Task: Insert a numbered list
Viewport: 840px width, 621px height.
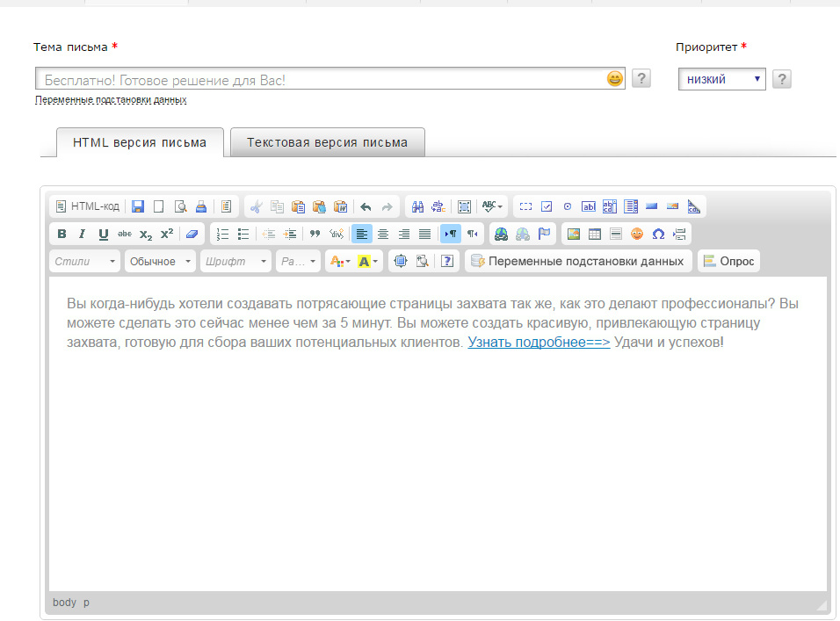Action: click(222, 234)
